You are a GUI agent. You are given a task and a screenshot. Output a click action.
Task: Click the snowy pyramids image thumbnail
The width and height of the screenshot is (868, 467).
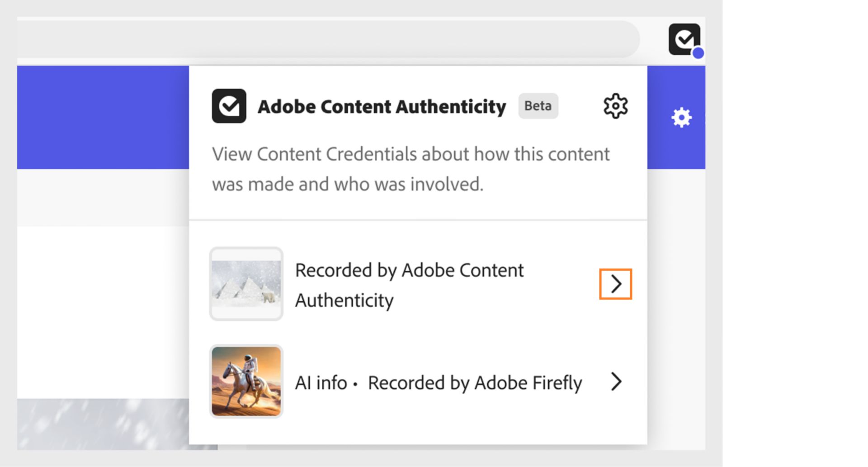tap(246, 284)
